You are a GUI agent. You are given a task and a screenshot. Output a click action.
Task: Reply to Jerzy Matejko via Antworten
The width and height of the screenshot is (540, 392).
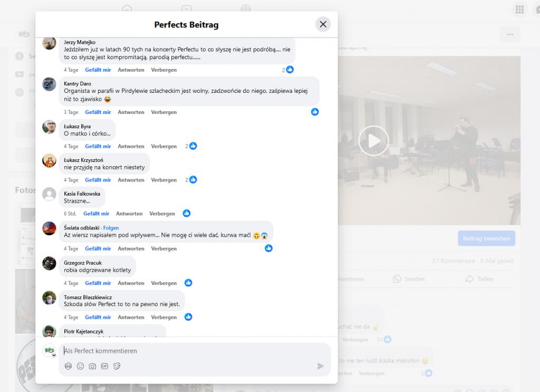point(131,70)
